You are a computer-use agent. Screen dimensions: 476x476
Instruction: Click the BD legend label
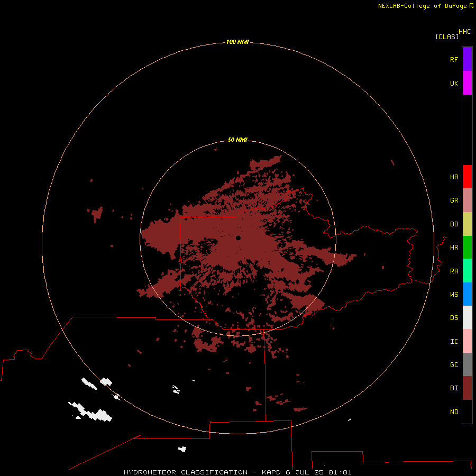coord(454,224)
